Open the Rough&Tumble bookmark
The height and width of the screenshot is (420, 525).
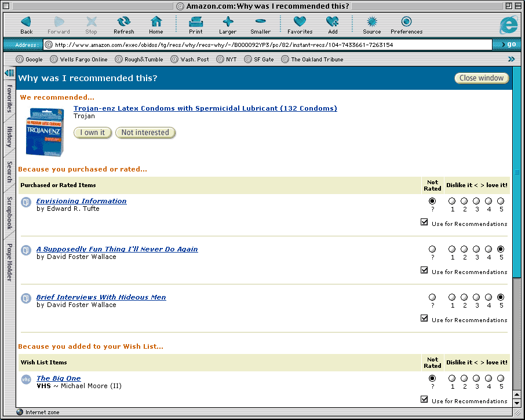(x=139, y=59)
